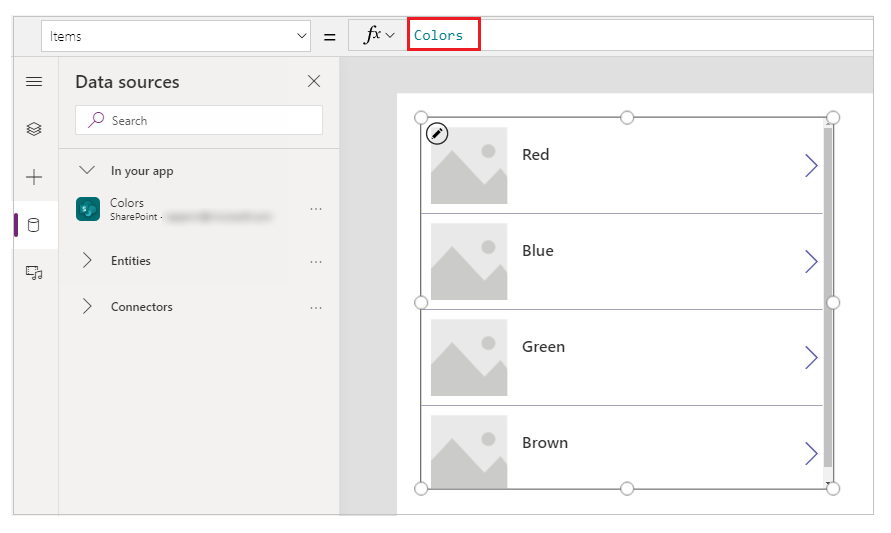
Task: Click the gallery vertical scrollbar
Action: tap(828, 297)
